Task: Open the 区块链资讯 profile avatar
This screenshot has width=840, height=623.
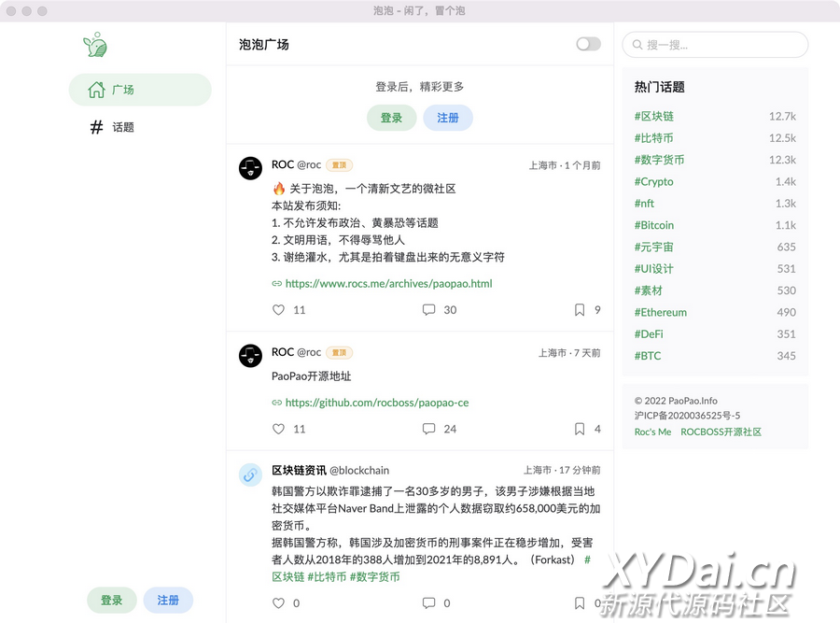Action: (x=250, y=474)
